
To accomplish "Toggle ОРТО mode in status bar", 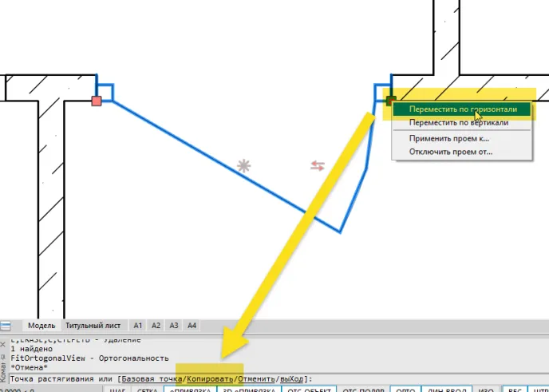I will (405, 390).
